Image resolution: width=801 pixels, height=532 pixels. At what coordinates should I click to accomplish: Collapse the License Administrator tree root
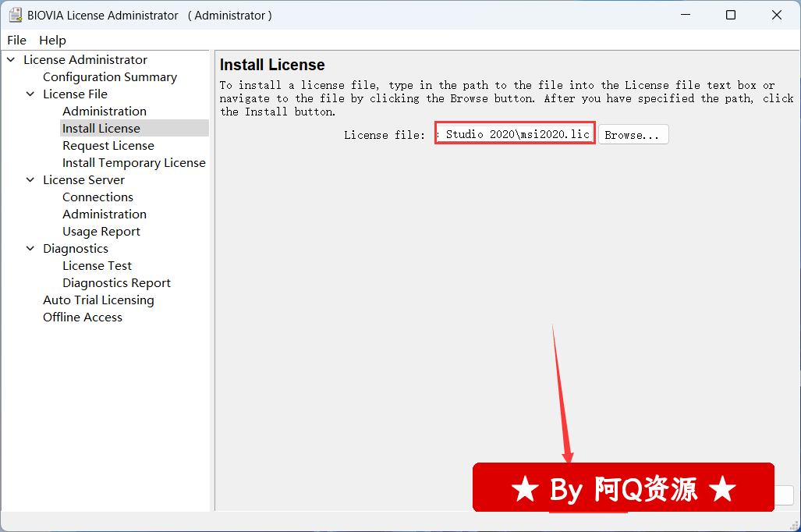coord(11,60)
